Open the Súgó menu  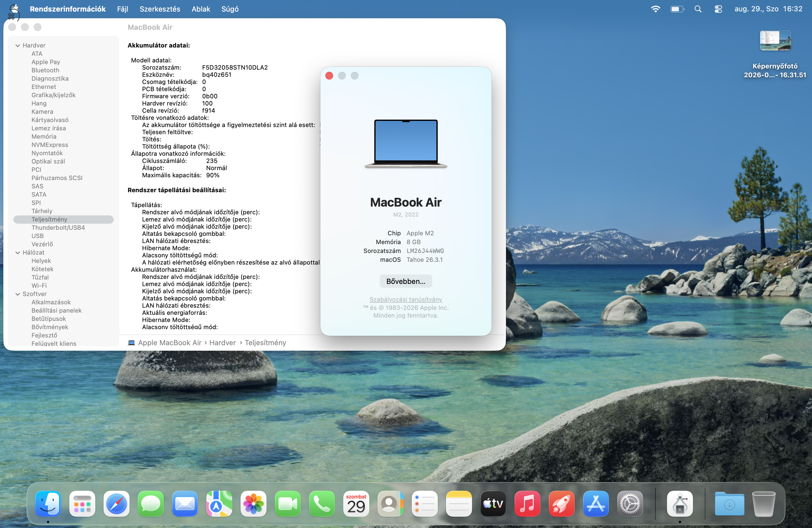[230, 9]
